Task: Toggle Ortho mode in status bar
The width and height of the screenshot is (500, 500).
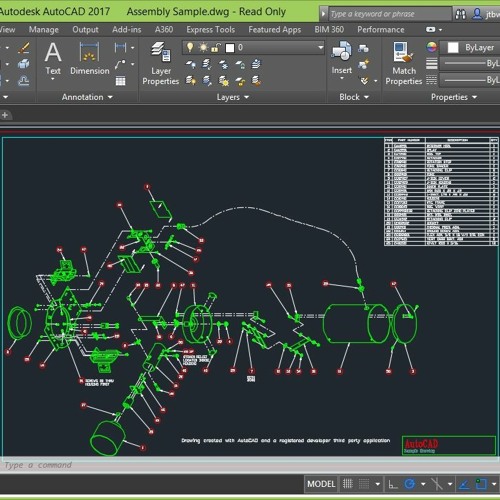Action: pos(393,484)
